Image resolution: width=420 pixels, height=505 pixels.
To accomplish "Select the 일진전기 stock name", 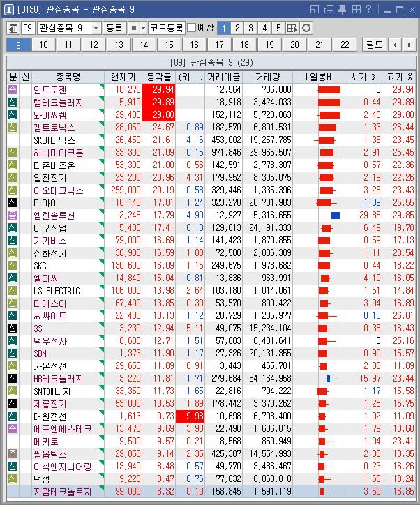I will pyautogui.click(x=50, y=178).
